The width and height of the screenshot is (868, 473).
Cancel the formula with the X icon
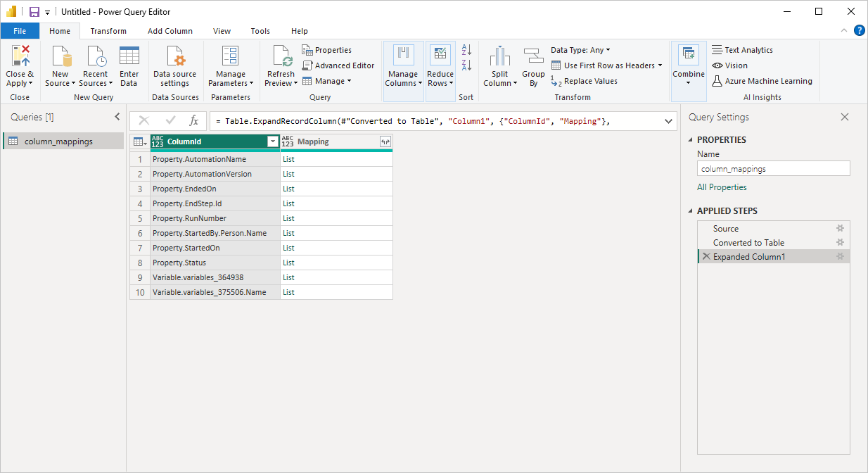144,121
